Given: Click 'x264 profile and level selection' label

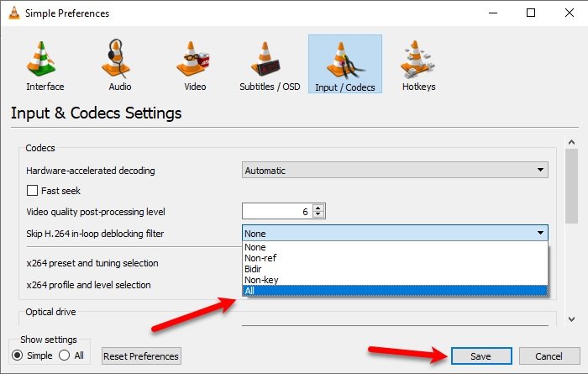Looking at the screenshot, I should click(x=88, y=285).
